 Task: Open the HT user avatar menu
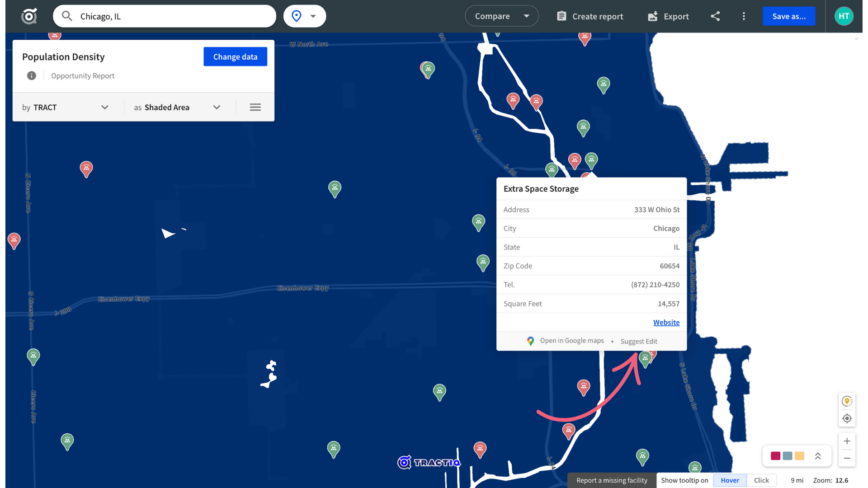point(844,16)
